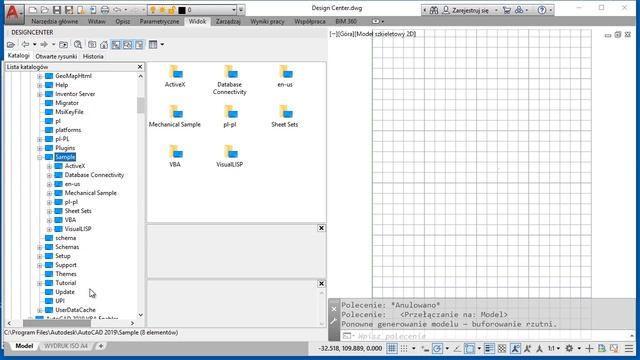Expand the Database Connectivity subfolder in the tree

49,175
